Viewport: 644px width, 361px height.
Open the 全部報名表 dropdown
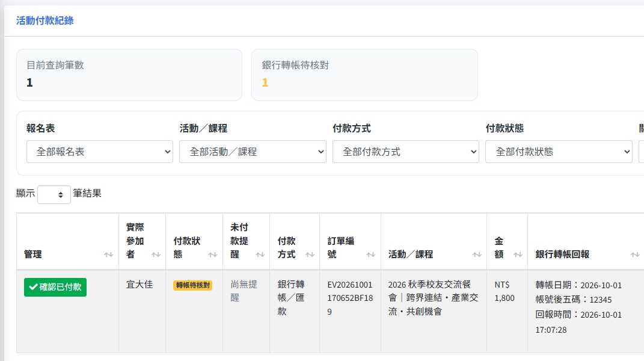click(x=100, y=152)
